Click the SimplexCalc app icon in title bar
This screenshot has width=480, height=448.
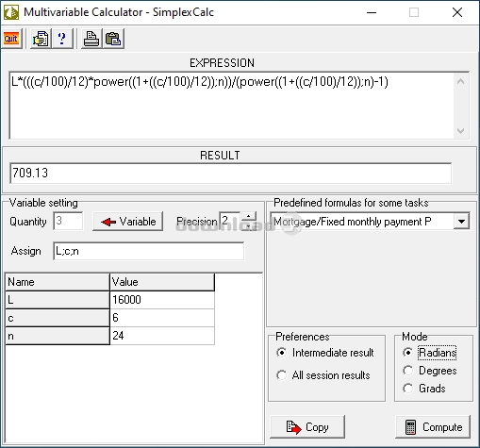click(x=11, y=12)
